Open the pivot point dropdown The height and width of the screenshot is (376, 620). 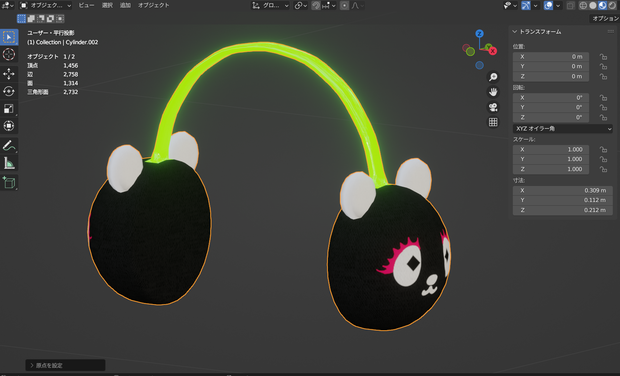point(300,6)
